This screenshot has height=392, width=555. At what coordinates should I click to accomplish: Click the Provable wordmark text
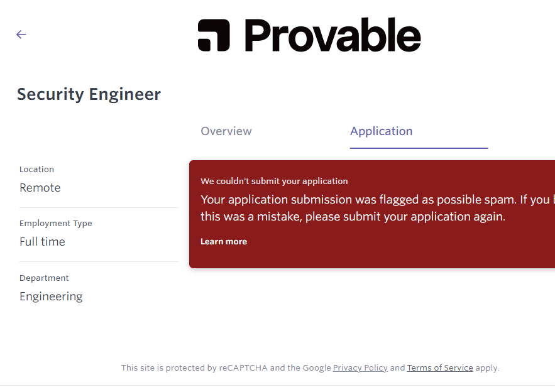coord(332,35)
